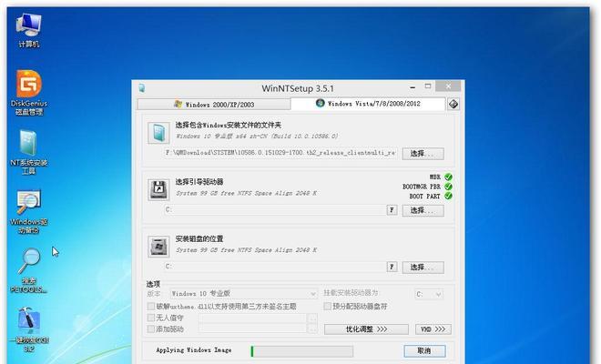The height and width of the screenshot is (364, 601).
Task: Maximize the WinNTSetup window
Action: click(428, 86)
